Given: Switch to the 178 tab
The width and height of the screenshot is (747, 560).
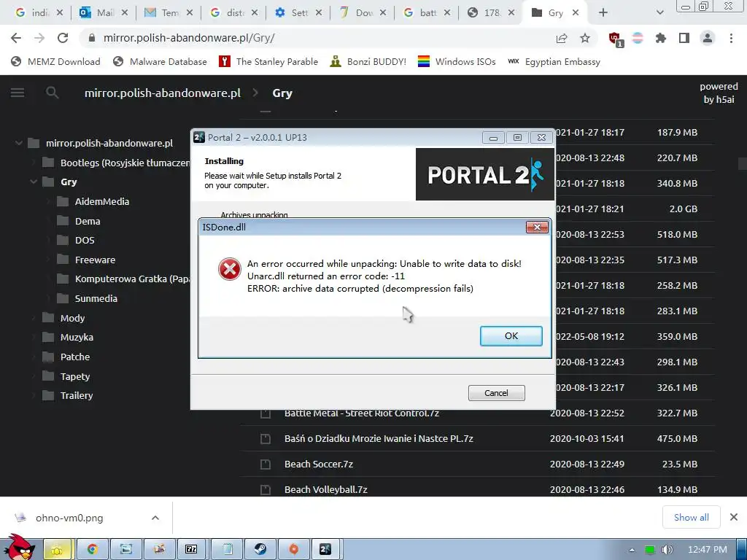Looking at the screenshot, I should (491, 13).
